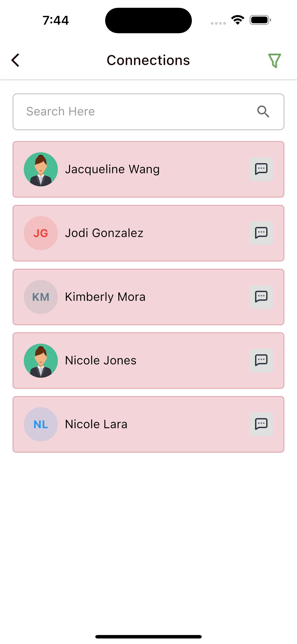
Task: Choose the Nicole Jones name
Action: click(101, 360)
